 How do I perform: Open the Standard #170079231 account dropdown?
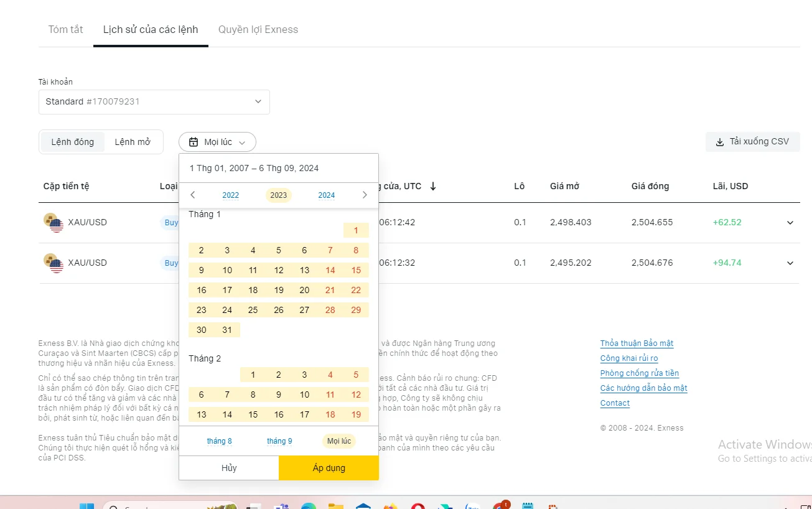coord(154,102)
